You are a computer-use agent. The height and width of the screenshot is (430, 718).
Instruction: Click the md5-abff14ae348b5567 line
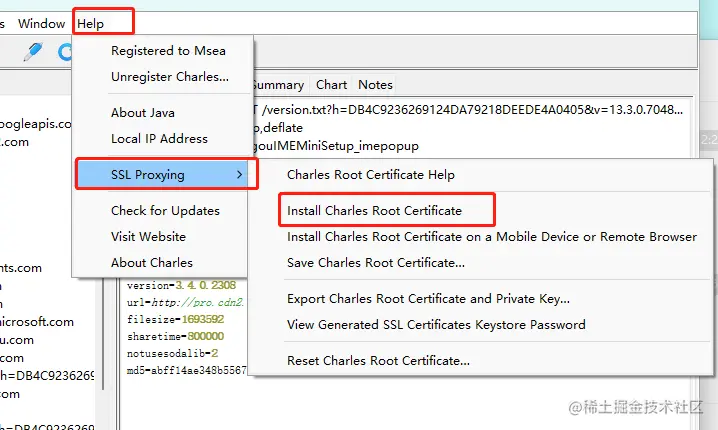pos(187,370)
